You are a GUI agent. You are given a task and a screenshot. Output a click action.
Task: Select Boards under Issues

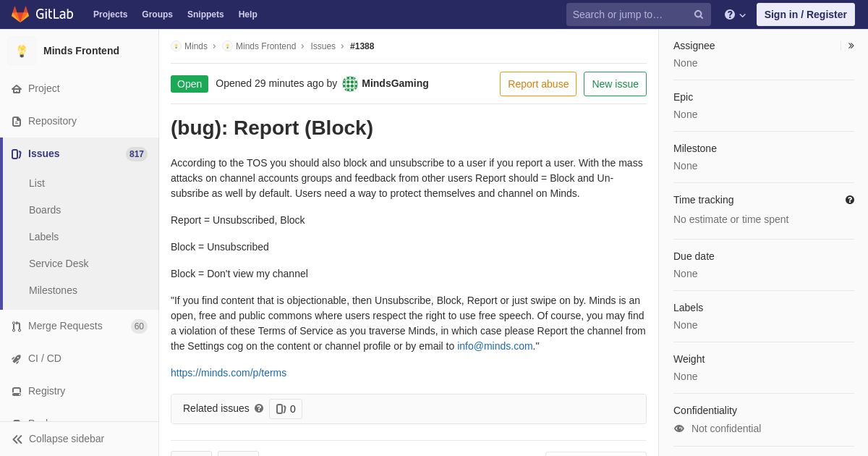click(45, 210)
